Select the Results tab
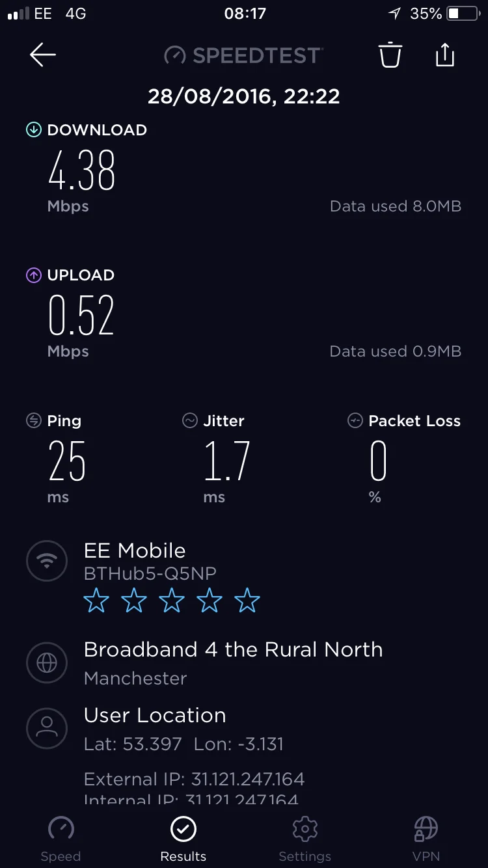 pos(183,839)
